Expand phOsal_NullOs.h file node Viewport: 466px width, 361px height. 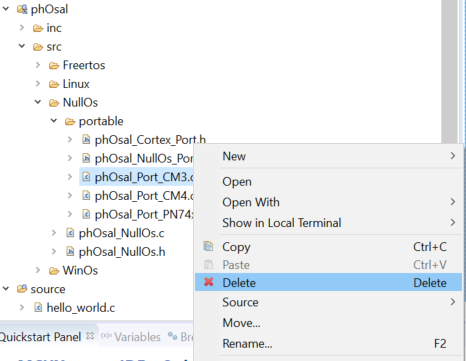pyautogui.click(x=54, y=251)
